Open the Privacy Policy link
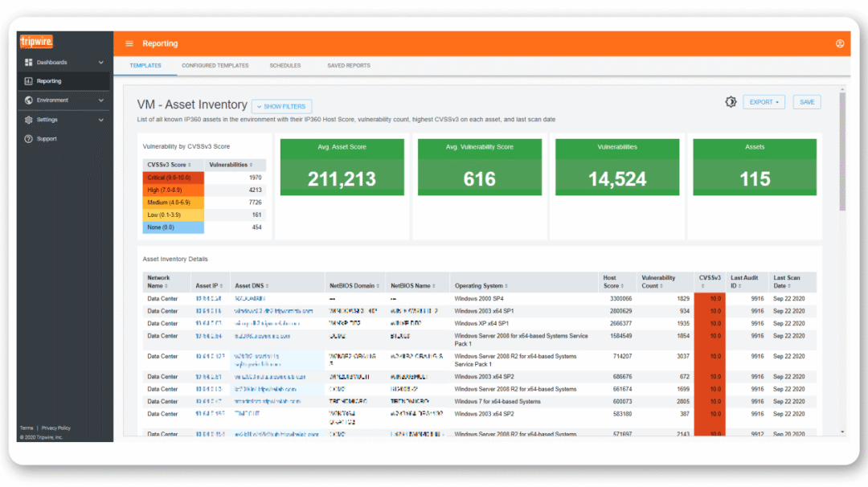The height and width of the screenshot is (487, 868). pyautogui.click(x=56, y=428)
